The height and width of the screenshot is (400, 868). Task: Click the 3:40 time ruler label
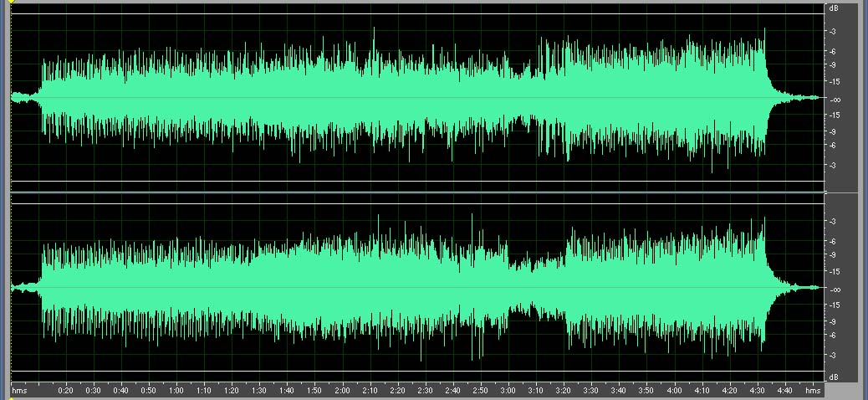(x=619, y=391)
